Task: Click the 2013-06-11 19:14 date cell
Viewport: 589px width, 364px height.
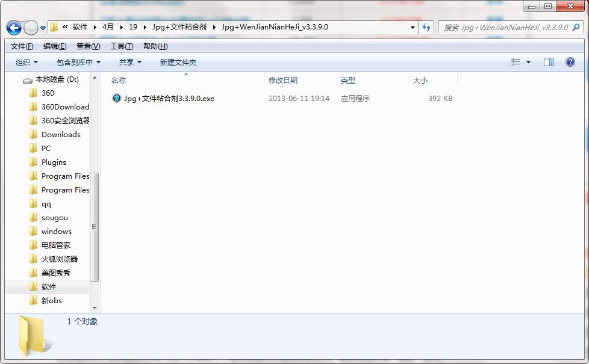Action: coord(299,99)
